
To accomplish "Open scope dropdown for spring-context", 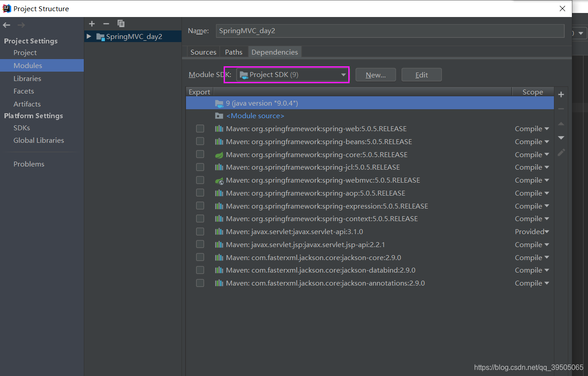I will pos(532,219).
